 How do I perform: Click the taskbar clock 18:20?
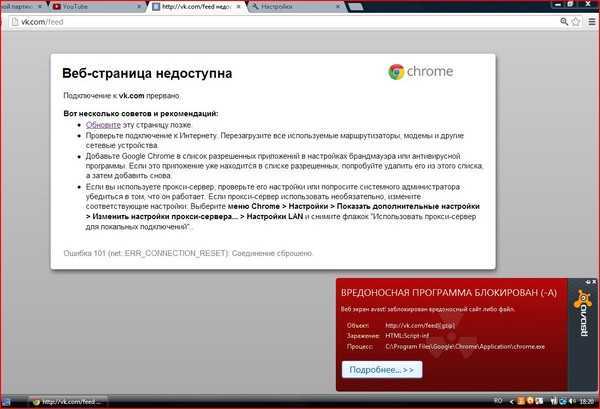[586, 402]
